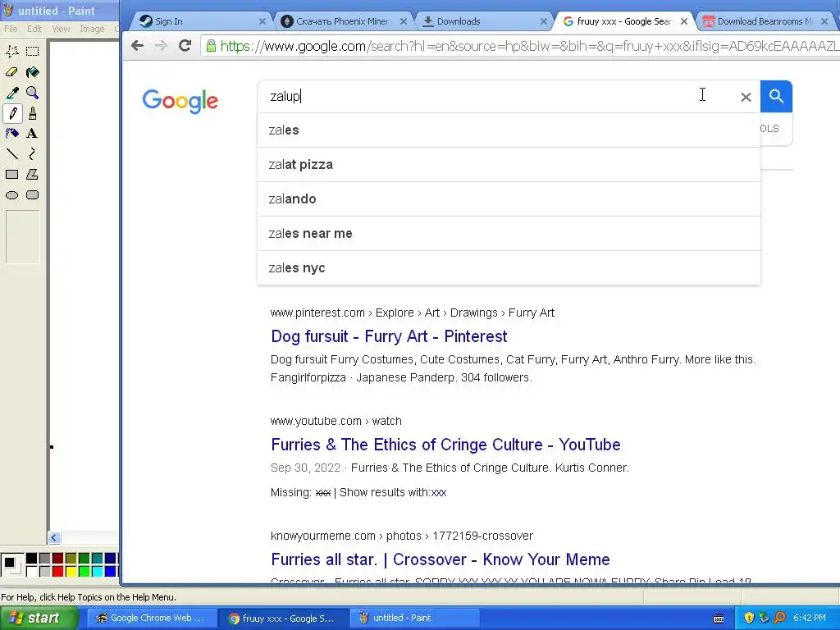Open Paint's Edit menu
Viewport: 840px width, 630px height.
click(x=34, y=29)
